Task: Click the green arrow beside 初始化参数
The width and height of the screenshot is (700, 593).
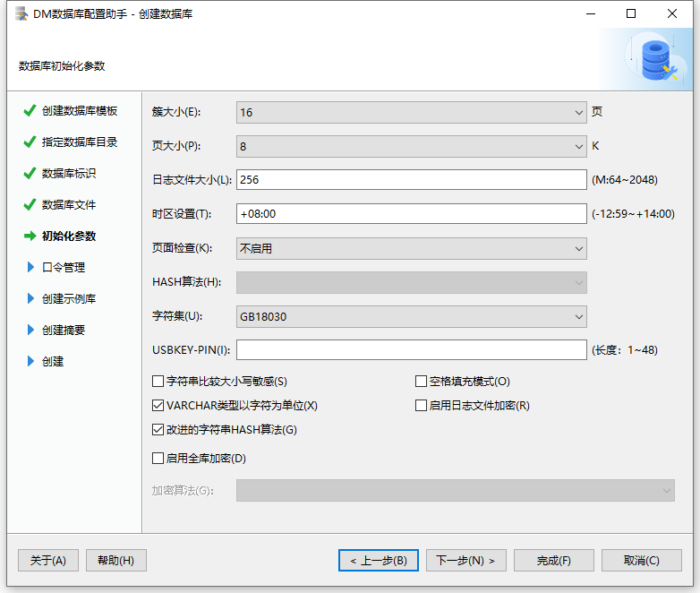Action: (x=30, y=236)
